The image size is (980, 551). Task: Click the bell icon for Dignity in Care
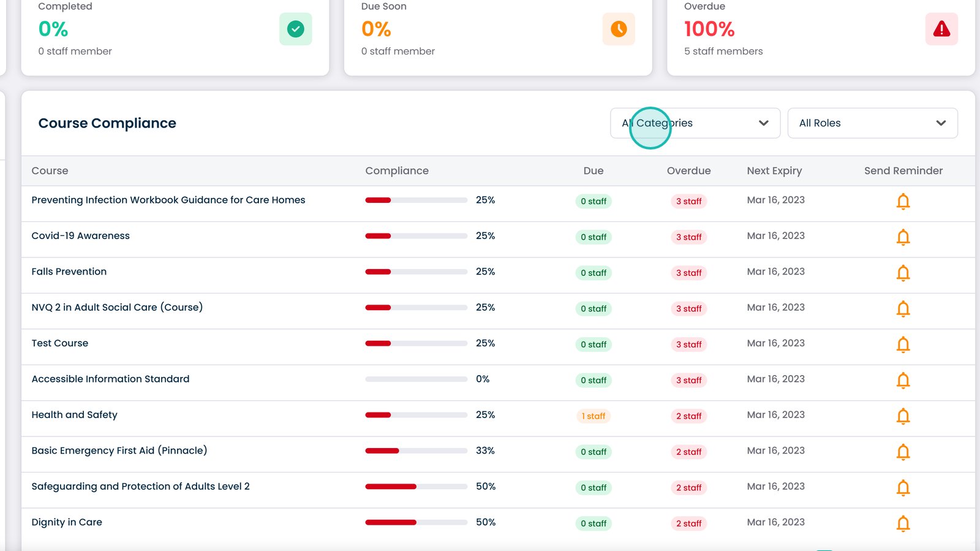coord(903,523)
